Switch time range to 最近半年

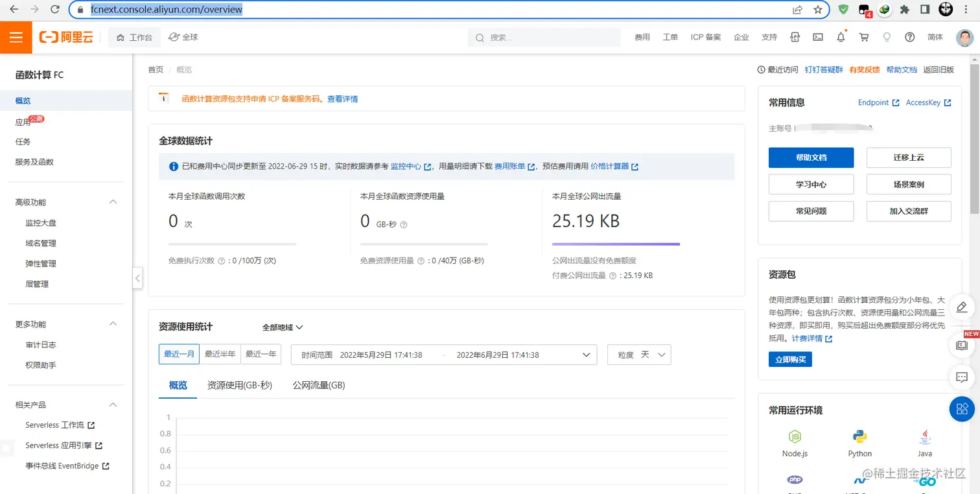coord(221,355)
